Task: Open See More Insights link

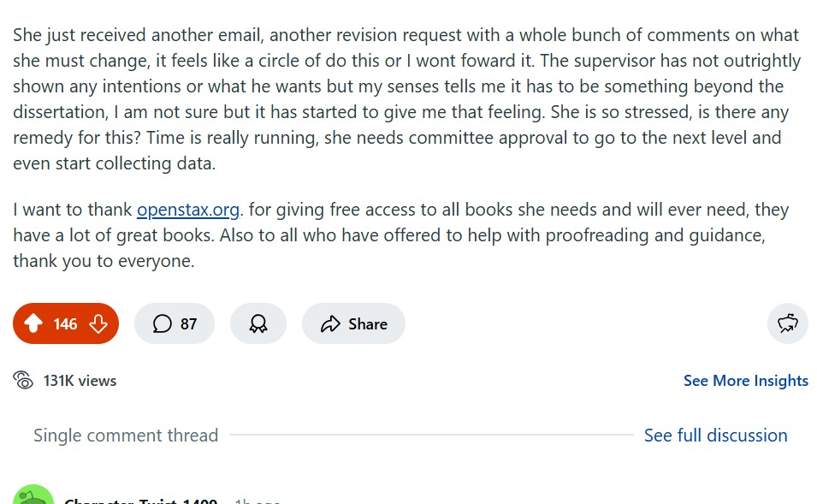Action: point(746,381)
